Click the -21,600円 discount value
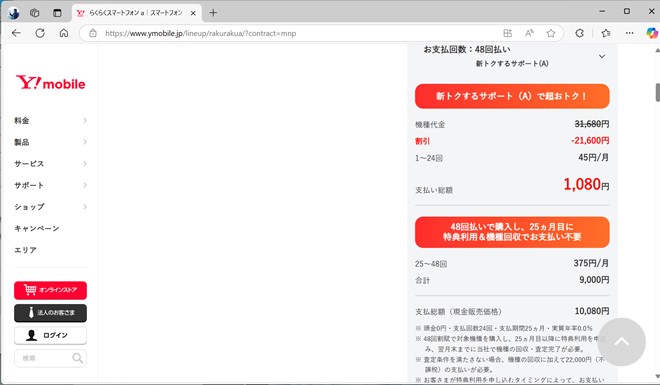The height and width of the screenshot is (385, 660). pyautogui.click(x=590, y=141)
